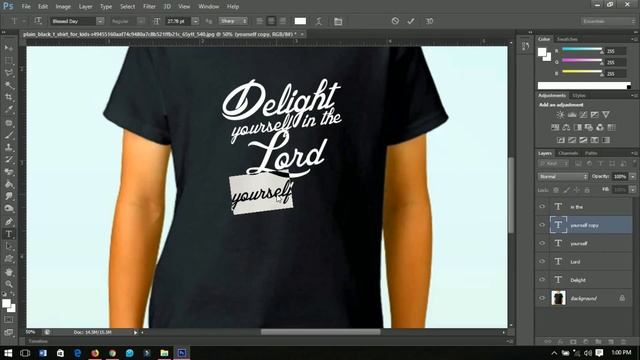
Task: Toggle Quick Mask mode icon
Action: [x=9, y=320]
